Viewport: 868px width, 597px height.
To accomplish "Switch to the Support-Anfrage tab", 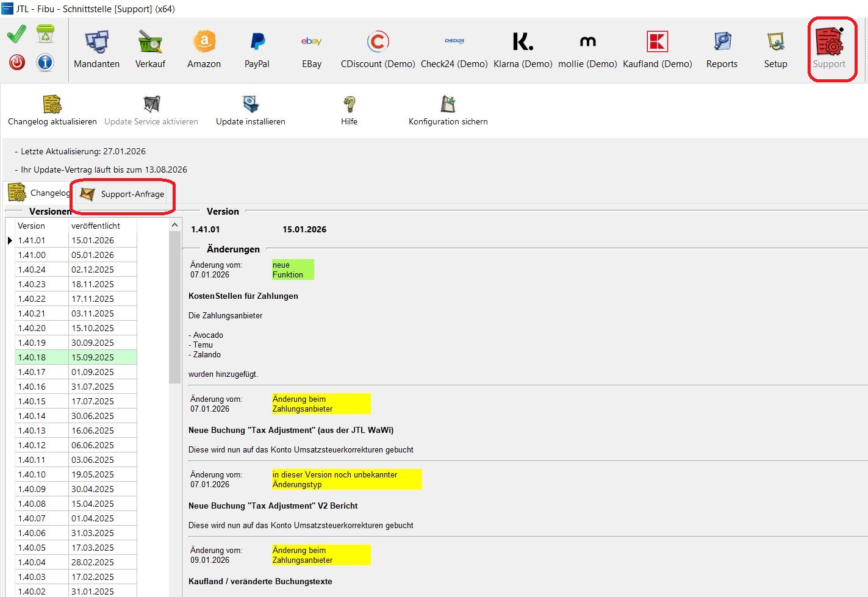I will click(x=123, y=194).
